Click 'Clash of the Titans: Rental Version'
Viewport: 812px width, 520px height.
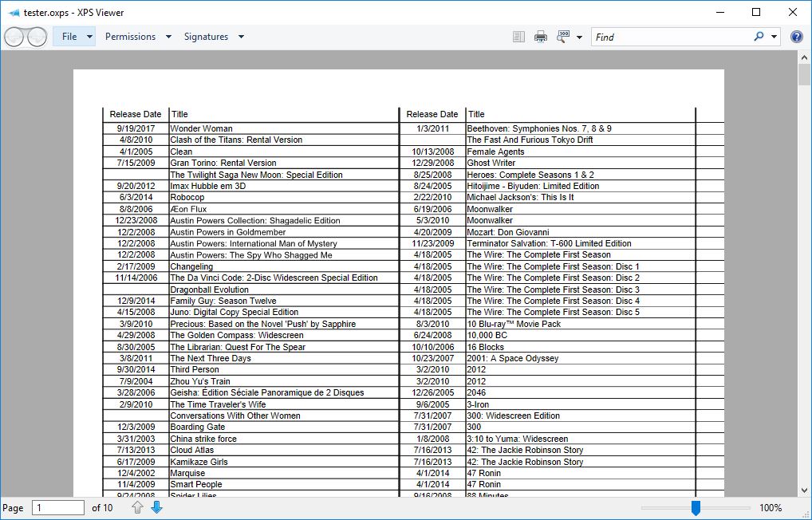236,140
